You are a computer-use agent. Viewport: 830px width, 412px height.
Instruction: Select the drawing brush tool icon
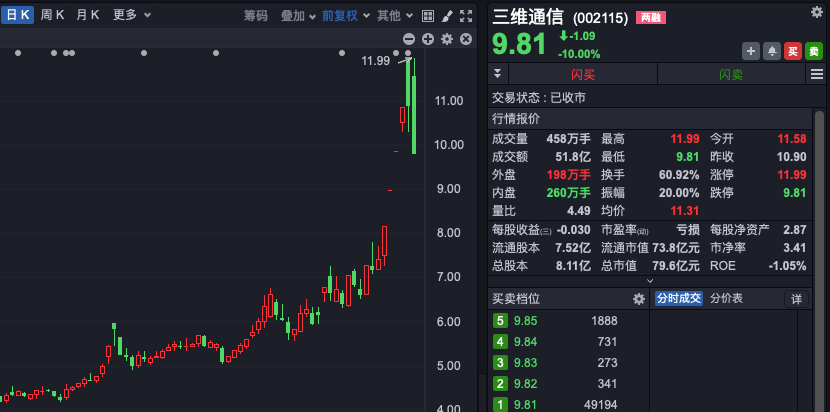[447, 16]
